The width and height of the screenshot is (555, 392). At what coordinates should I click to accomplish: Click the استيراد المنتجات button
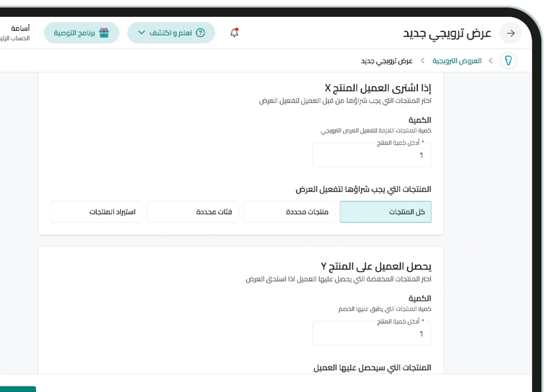[96, 211]
